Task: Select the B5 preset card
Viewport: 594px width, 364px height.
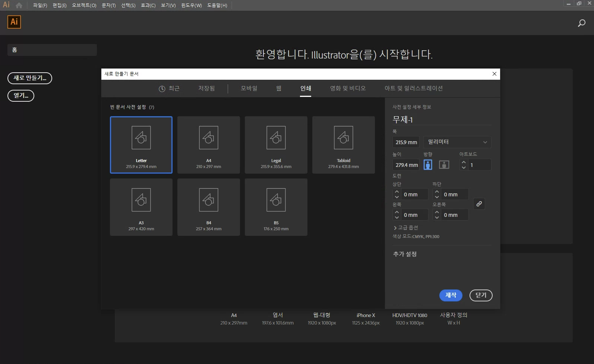Action: (x=276, y=207)
